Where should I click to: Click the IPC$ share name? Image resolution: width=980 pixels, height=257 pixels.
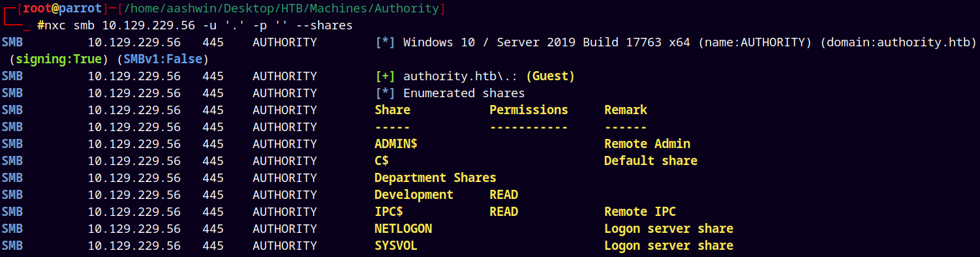tap(389, 212)
